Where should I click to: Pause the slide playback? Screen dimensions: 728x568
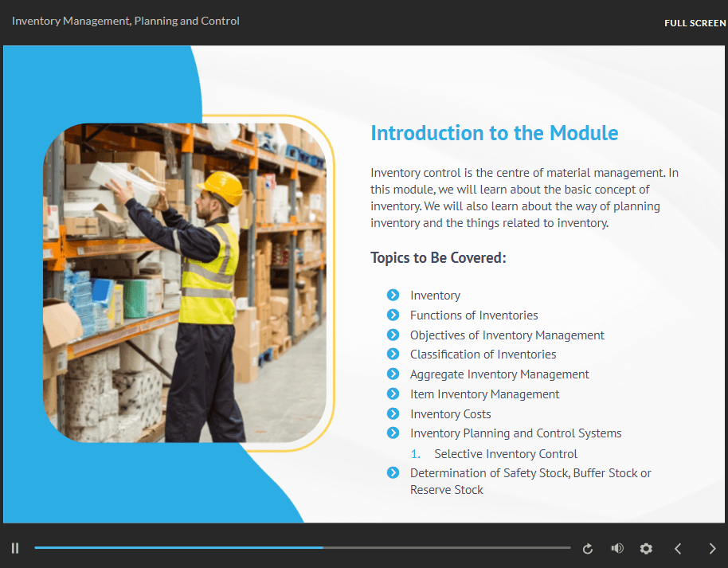point(15,549)
